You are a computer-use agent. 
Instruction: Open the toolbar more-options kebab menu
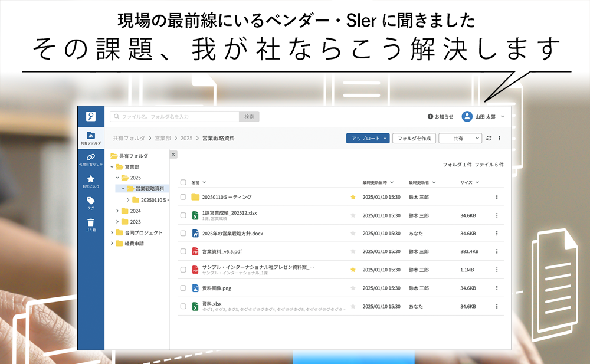(x=500, y=138)
